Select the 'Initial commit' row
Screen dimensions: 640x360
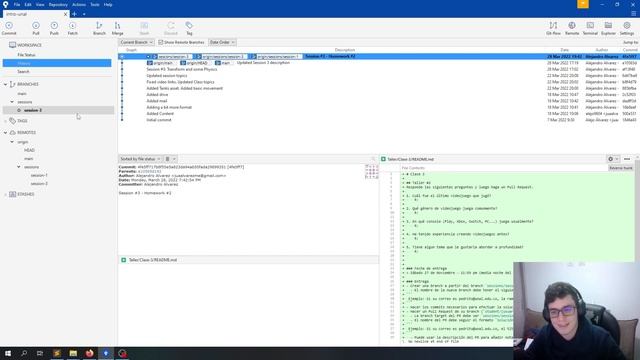[x=379, y=120]
